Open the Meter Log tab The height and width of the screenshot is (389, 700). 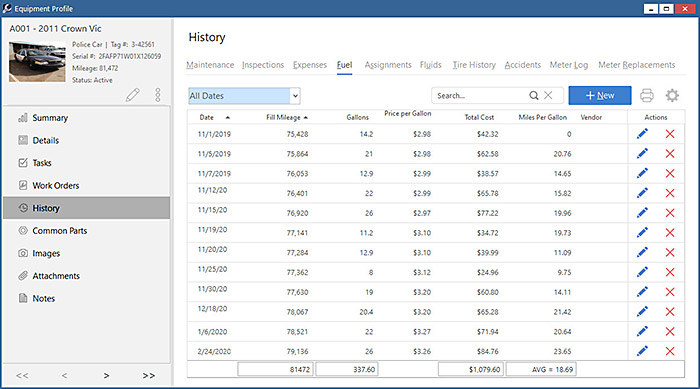pos(569,65)
